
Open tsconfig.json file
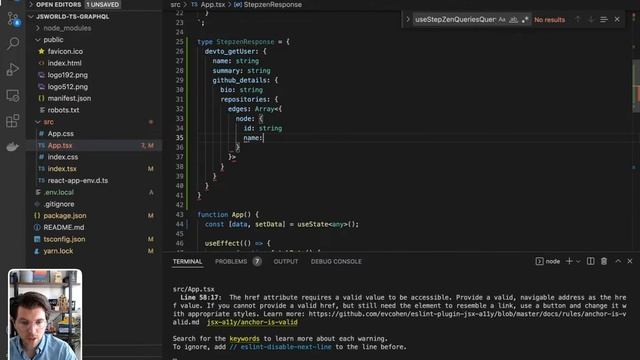pos(64,239)
